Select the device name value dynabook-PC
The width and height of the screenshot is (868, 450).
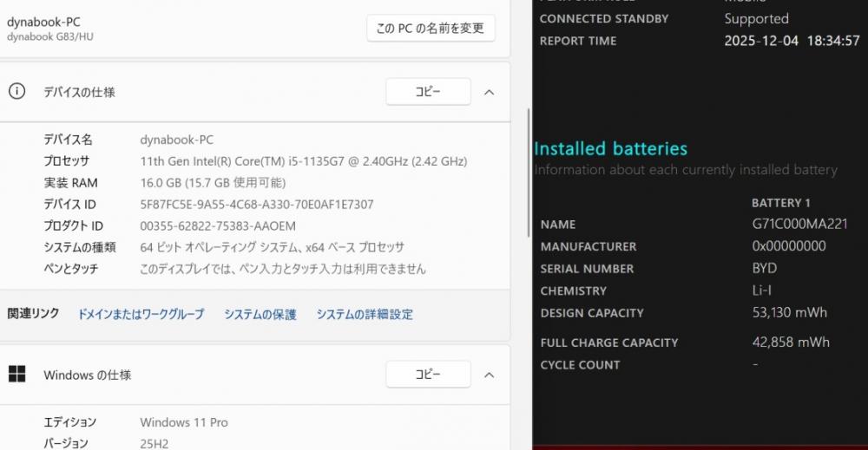tap(176, 140)
